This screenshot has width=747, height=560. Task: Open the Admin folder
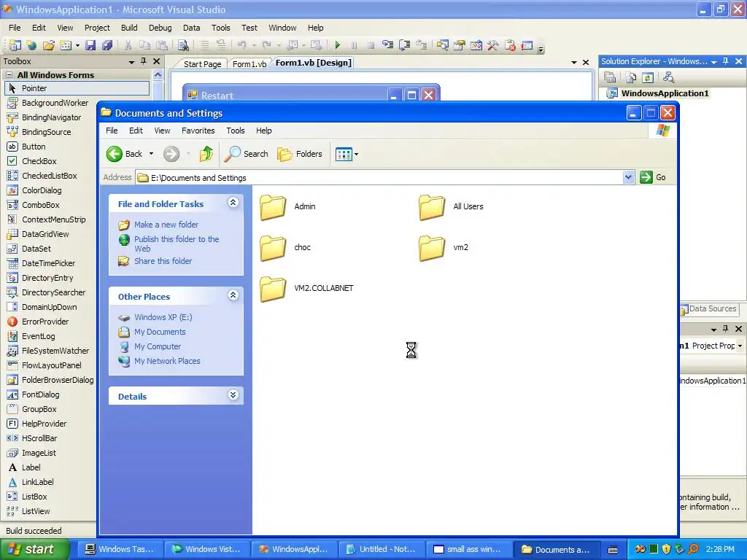[x=287, y=206]
